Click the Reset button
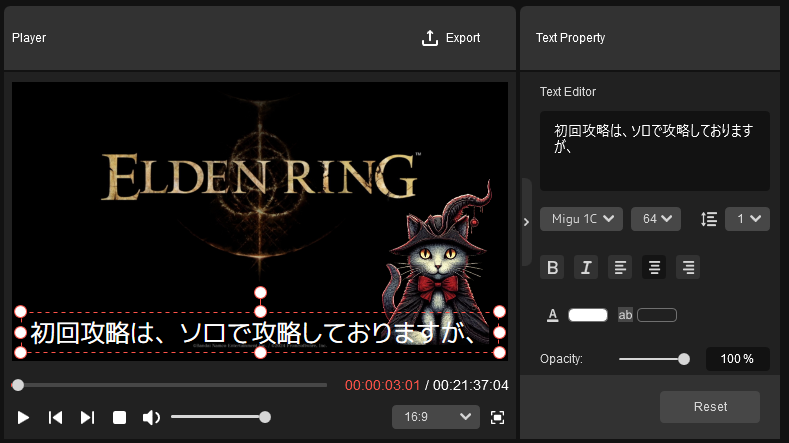Viewport: 789px width, 443px height. click(710, 407)
